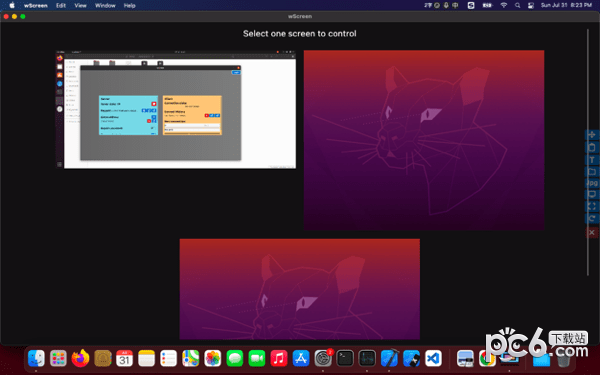
Task: Click the Control Center icon in menu bar
Action: (531, 5)
